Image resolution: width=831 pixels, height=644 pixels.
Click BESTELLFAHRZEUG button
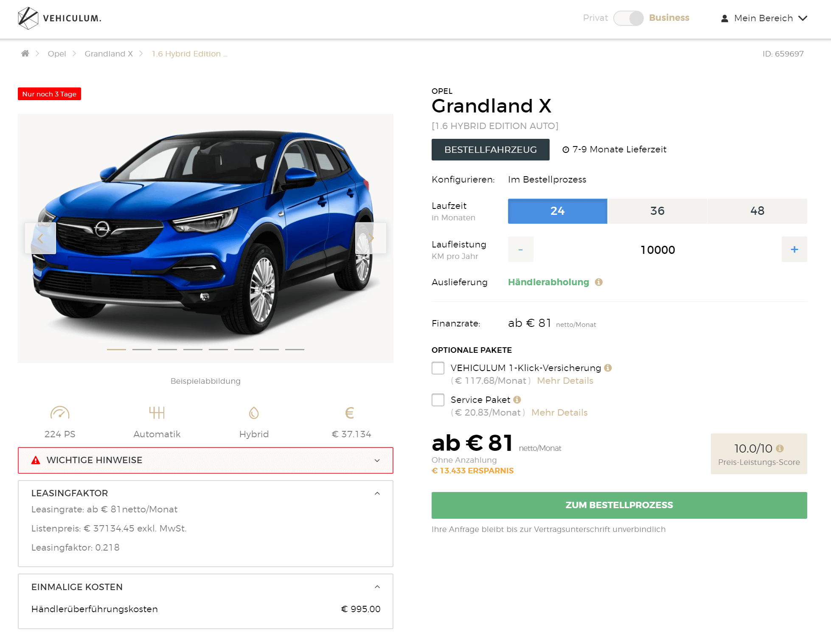click(491, 149)
